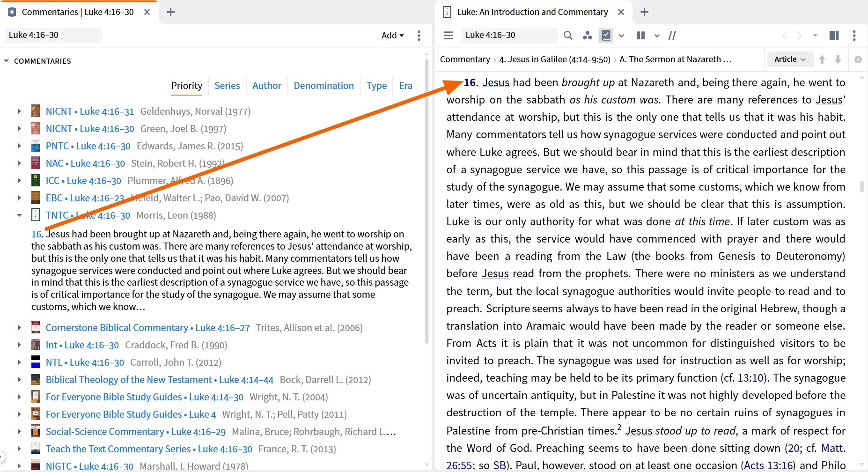Toggle the sidebar split panel icon
Screen dimensions: 868x472
[x=834, y=35]
